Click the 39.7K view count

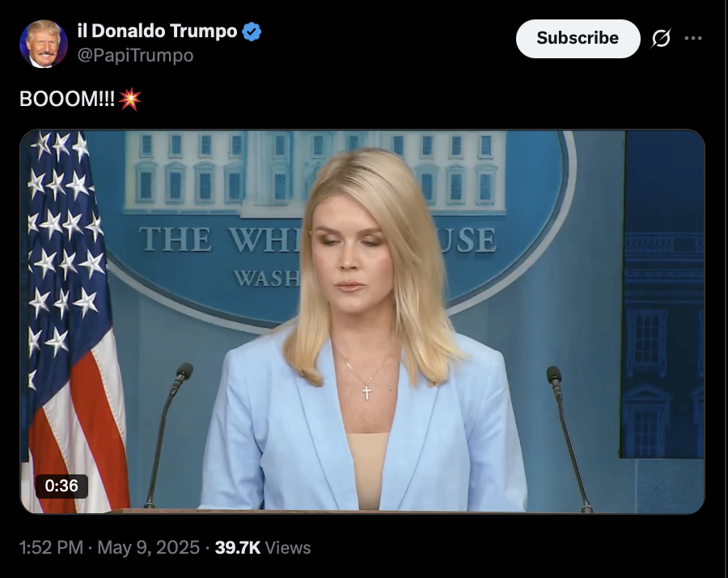[238, 547]
